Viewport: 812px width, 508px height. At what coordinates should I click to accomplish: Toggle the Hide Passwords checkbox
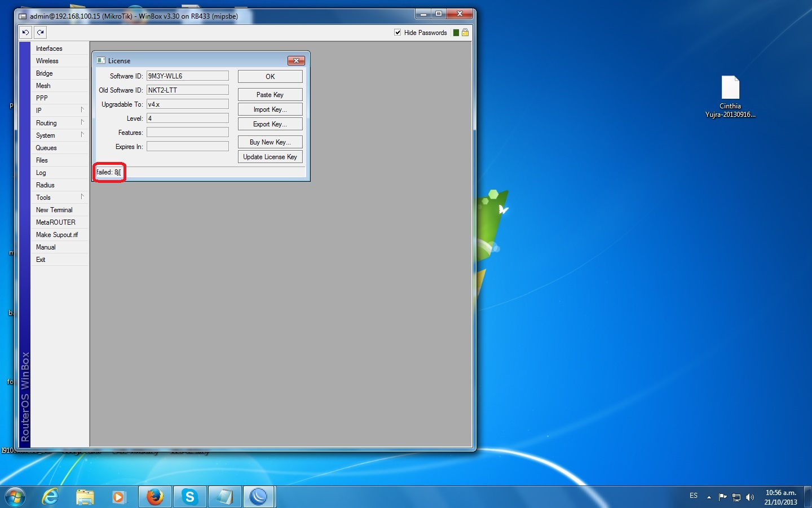[x=398, y=33]
